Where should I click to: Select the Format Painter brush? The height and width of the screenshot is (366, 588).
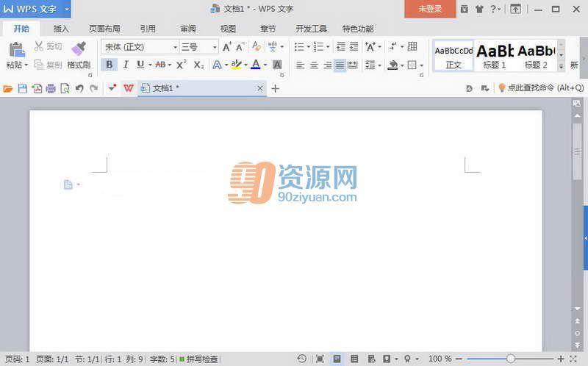(79, 49)
